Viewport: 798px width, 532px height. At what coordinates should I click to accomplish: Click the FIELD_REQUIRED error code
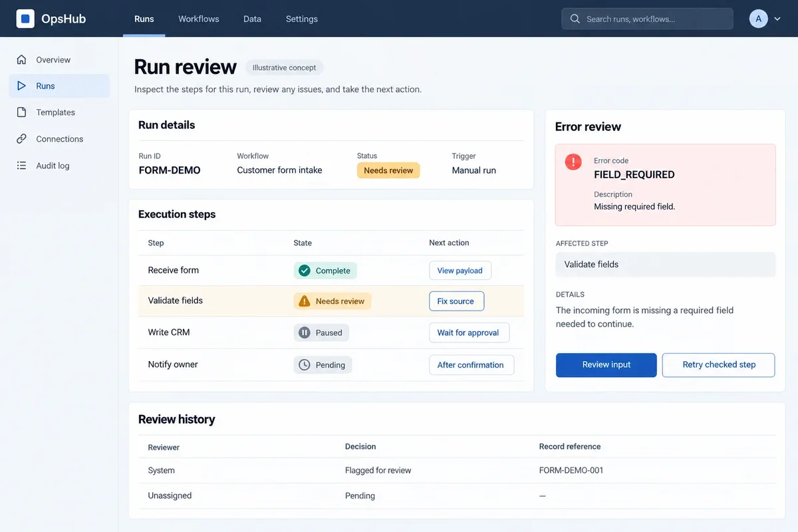634,175
